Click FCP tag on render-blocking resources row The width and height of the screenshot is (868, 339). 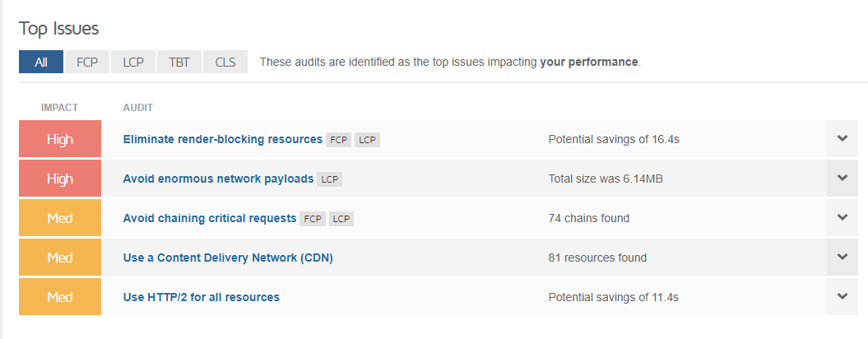point(338,140)
